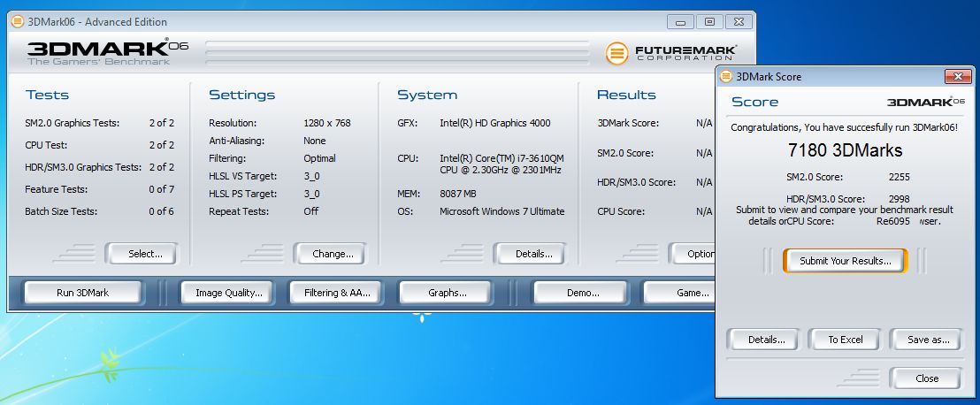This screenshot has width=980, height=405.
Task: Click the SM2.0 Score value 2255
Action: click(899, 177)
